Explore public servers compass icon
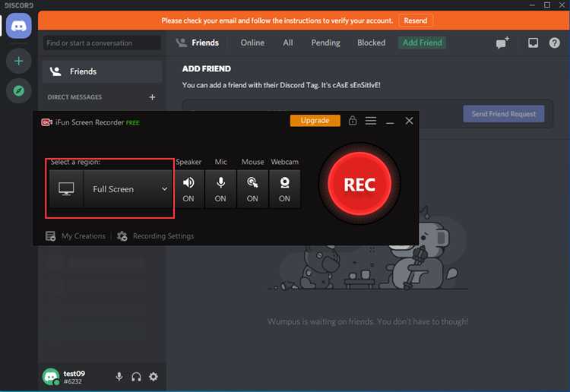 click(18, 90)
